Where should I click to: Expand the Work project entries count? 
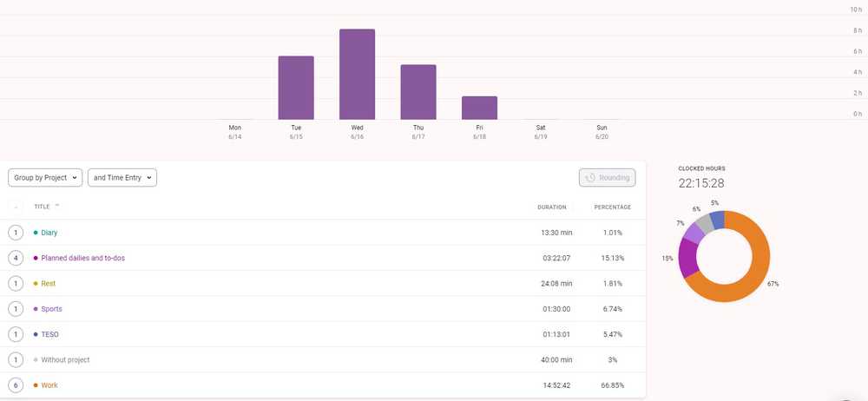16,385
